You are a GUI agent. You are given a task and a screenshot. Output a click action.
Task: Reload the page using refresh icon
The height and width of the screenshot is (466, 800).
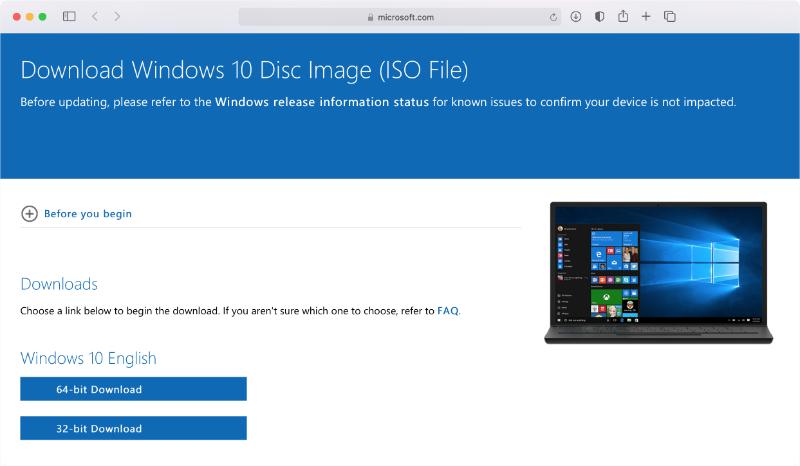coord(553,17)
